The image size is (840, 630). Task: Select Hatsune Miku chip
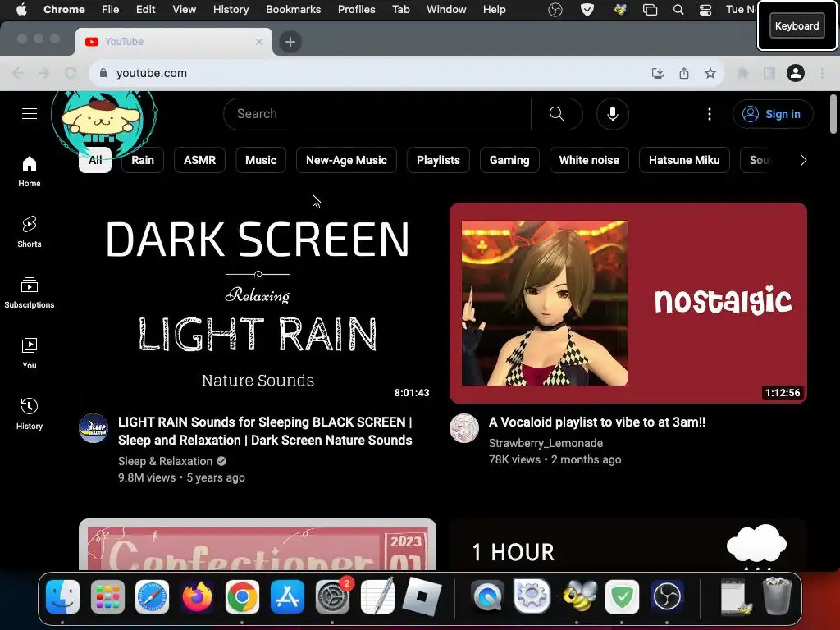click(684, 160)
